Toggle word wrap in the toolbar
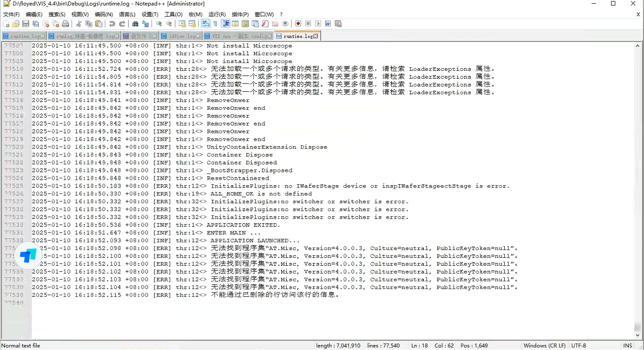The image size is (644, 350). 206,24
